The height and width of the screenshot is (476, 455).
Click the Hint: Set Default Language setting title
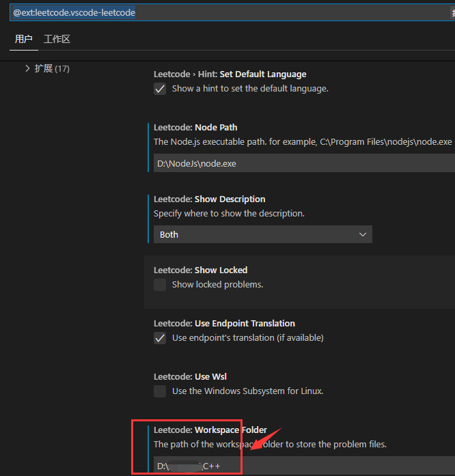pyautogui.click(x=230, y=74)
